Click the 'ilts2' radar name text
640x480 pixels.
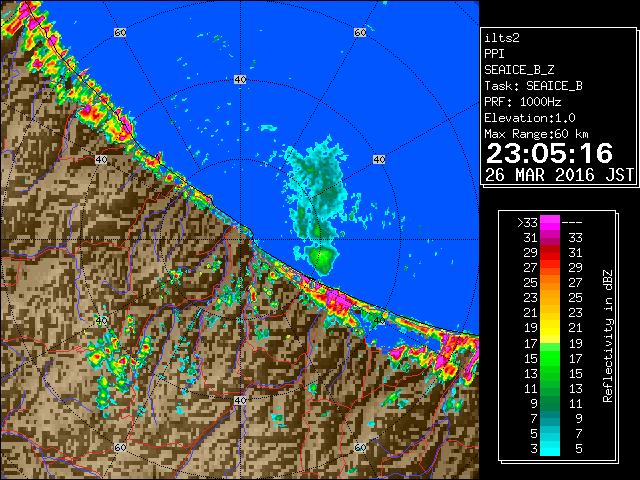coord(502,38)
